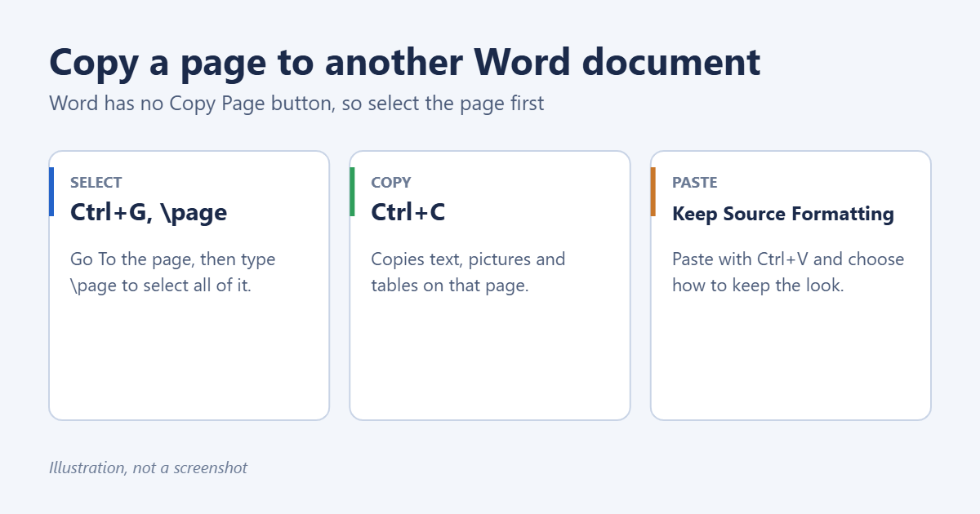980x514 pixels.
Task: Click the text "Paste with Ctrl+V and choose"
Action: pos(788,259)
